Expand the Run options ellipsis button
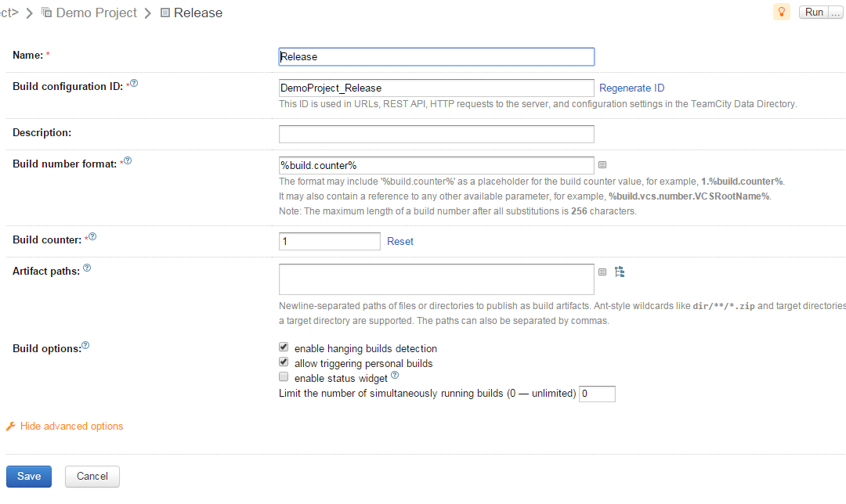Image resolution: width=846 pixels, height=504 pixels. 834,13
